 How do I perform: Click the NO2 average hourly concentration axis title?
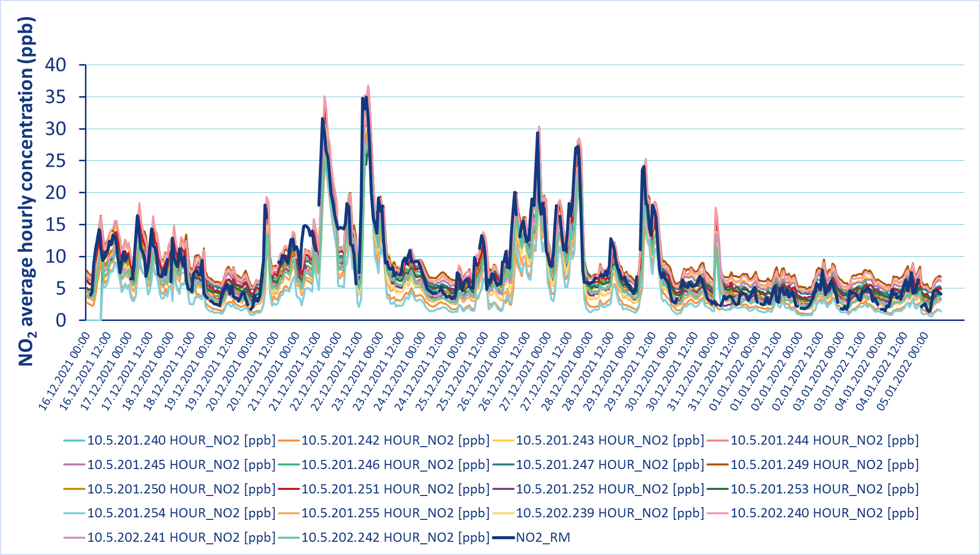[x=26, y=192]
